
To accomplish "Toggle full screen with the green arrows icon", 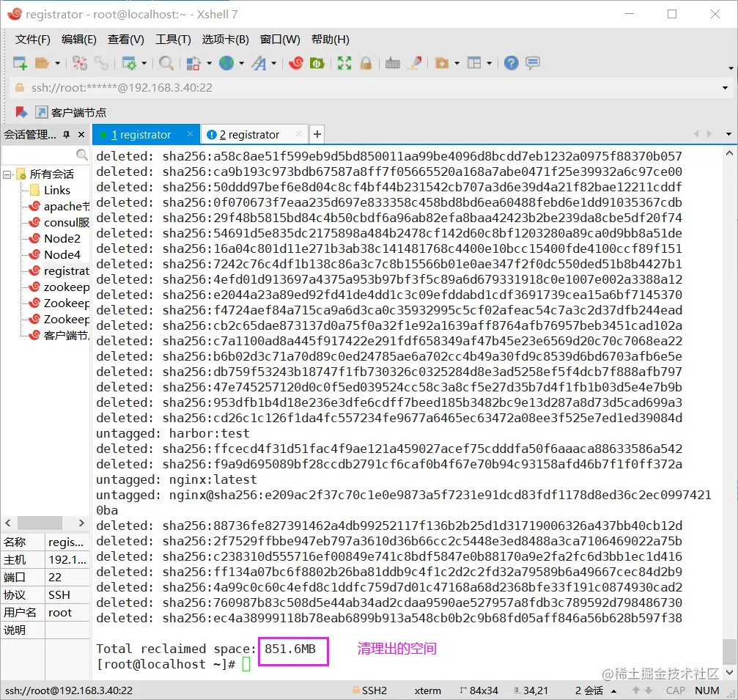I will pyautogui.click(x=344, y=63).
